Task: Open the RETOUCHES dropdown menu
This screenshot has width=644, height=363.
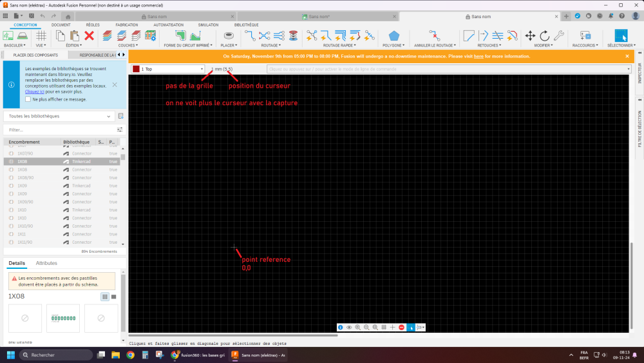Action: (489, 45)
